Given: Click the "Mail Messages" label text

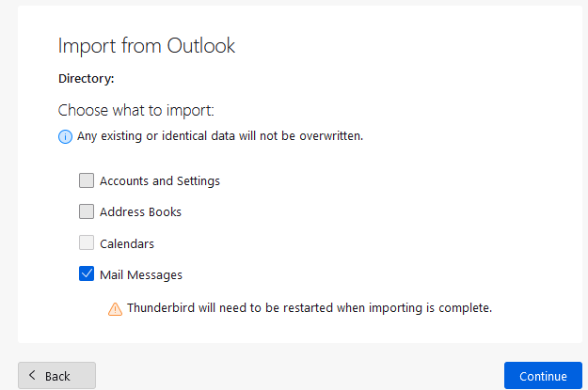Looking at the screenshot, I should (141, 274).
